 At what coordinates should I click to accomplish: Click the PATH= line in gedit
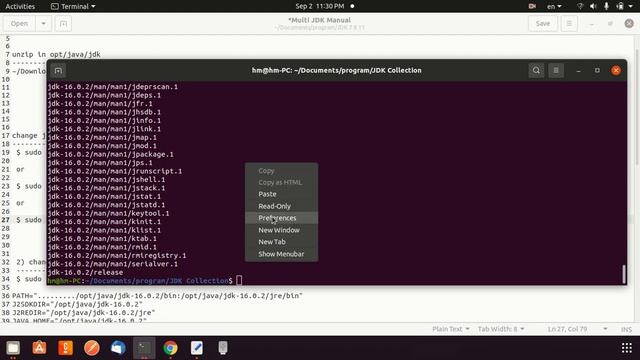pos(157,296)
